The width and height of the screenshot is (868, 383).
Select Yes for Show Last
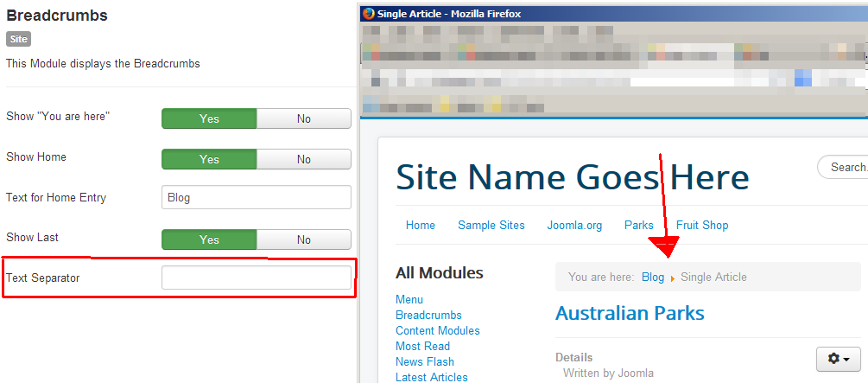(209, 239)
